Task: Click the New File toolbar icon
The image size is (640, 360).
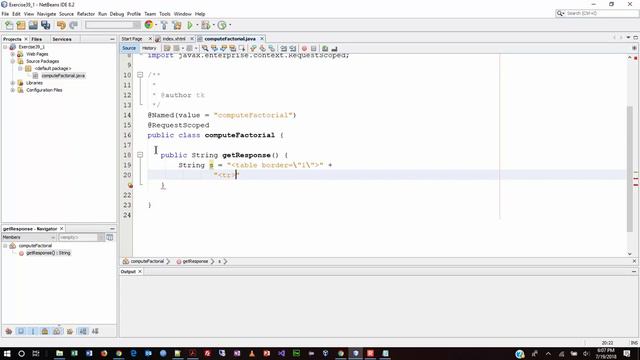Action: pyautogui.click(x=9, y=25)
